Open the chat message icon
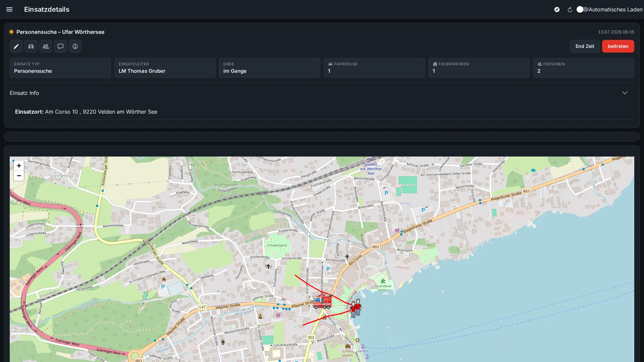Image resolution: width=644 pixels, height=362 pixels. [x=60, y=46]
